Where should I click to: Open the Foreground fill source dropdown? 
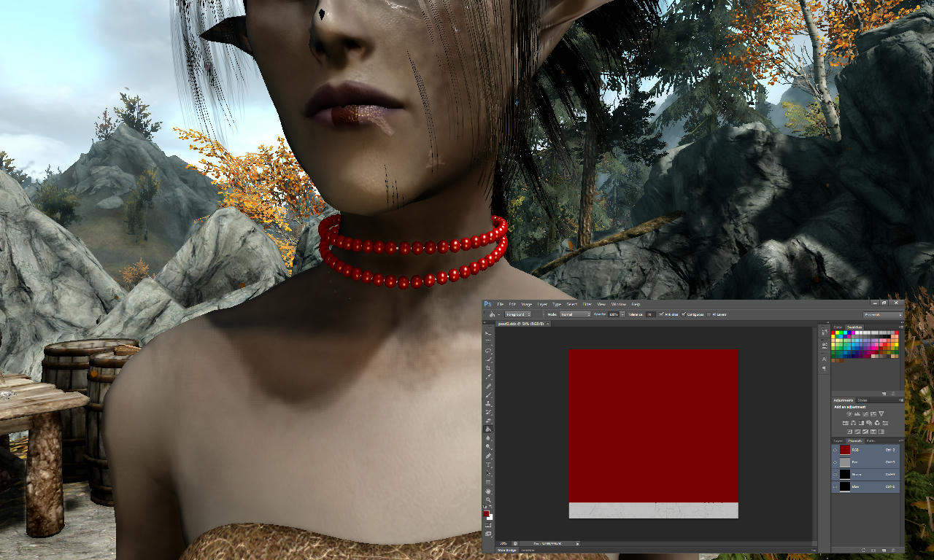tap(518, 314)
